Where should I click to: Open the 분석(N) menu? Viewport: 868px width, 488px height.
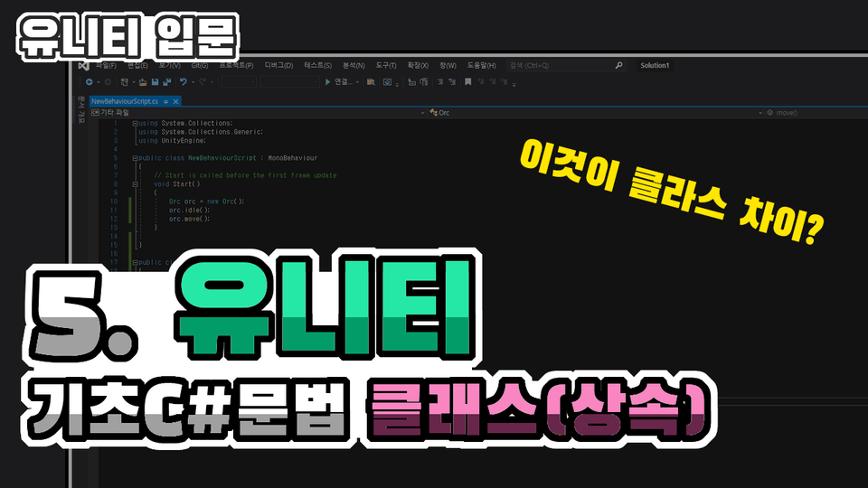354,65
